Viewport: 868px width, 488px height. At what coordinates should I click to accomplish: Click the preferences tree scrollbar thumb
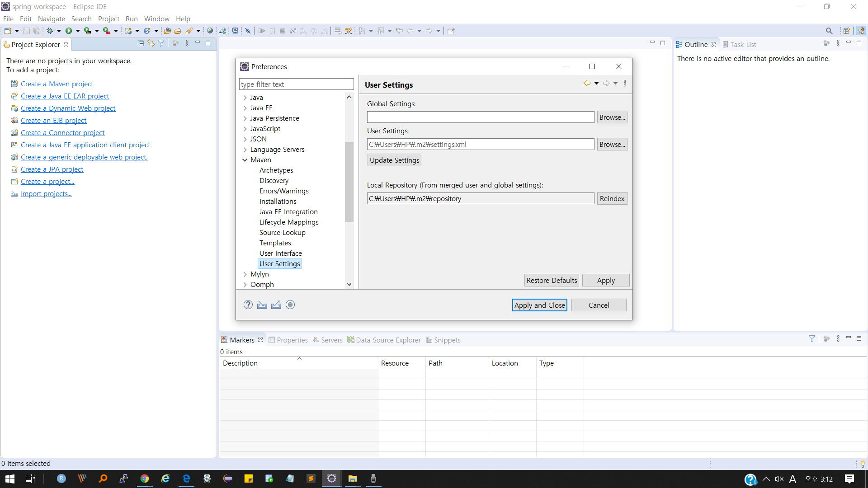coord(349,182)
